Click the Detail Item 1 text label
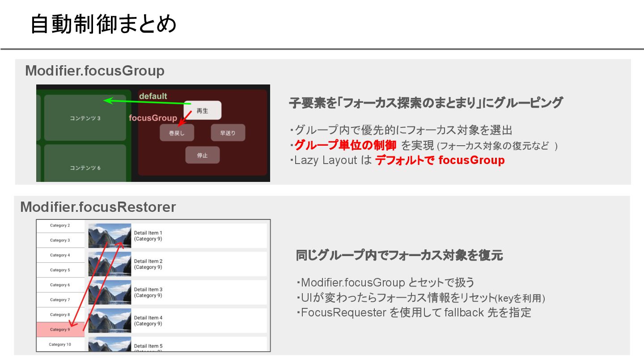Viewport: 644px width, 362px height. click(x=148, y=236)
